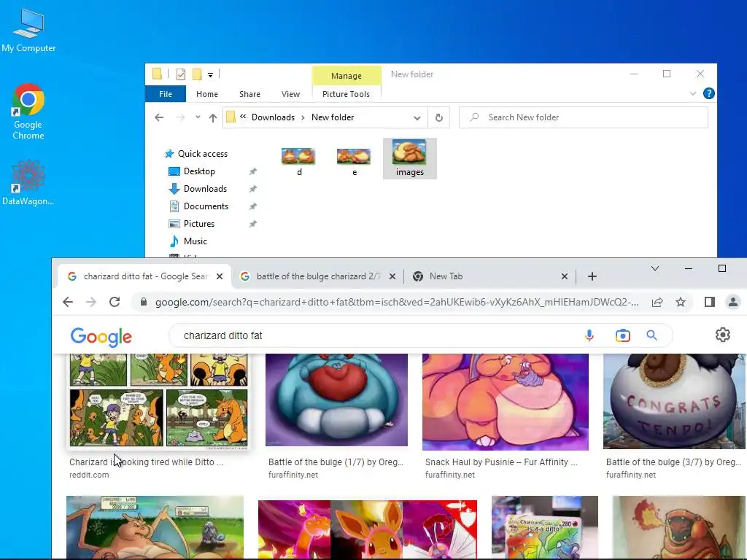
Task: Select Desktop in the navigation pane
Action: [192, 171]
